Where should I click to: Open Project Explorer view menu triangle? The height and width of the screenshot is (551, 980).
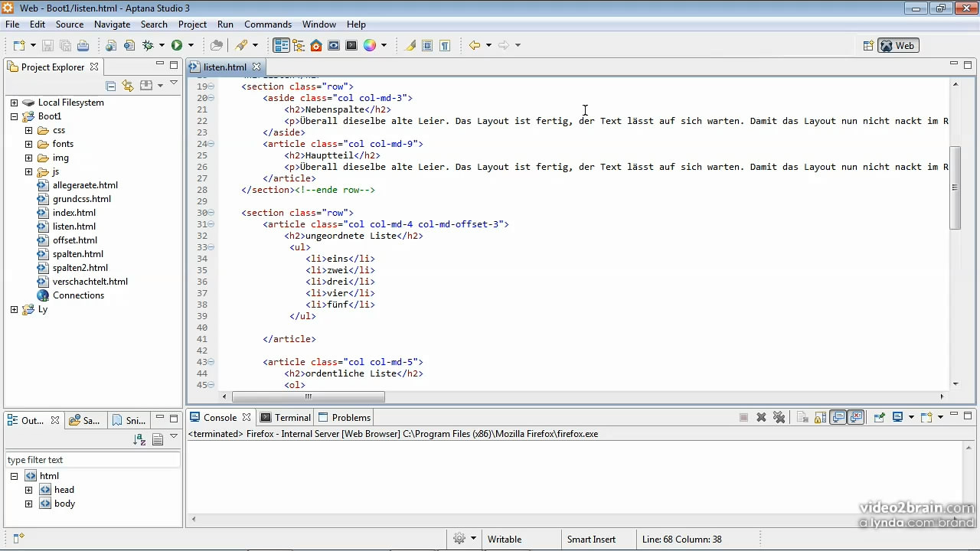pos(174,84)
